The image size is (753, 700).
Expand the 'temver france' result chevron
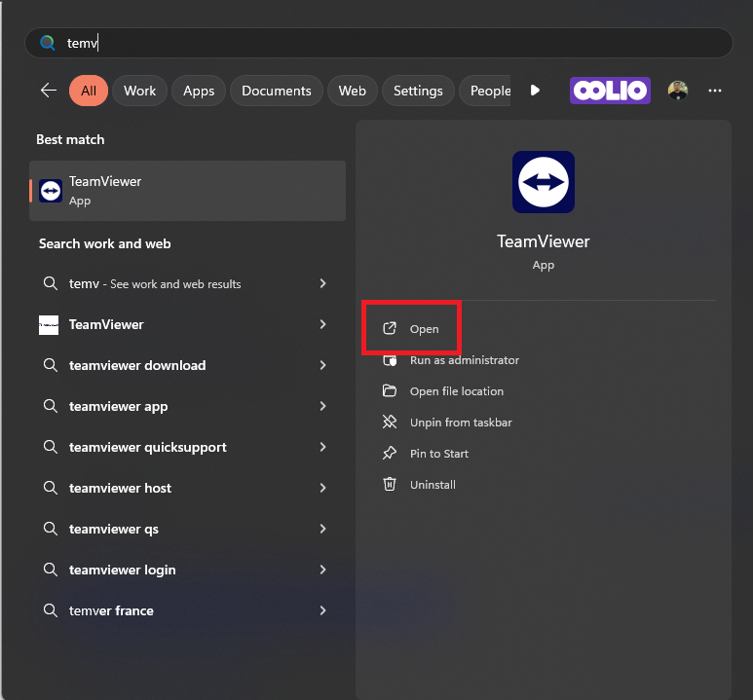[322, 611]
